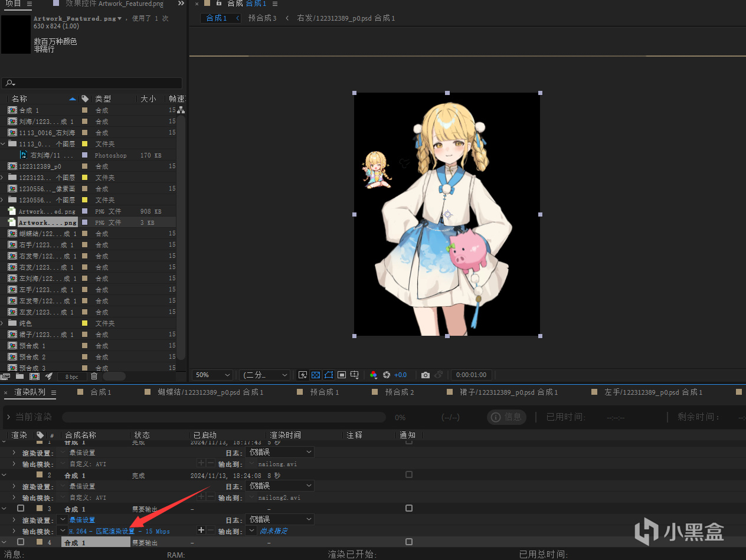Open the Render Queue panel menu icon
Image resolution: width=746 pixels, height=560 pixels.
53,392
